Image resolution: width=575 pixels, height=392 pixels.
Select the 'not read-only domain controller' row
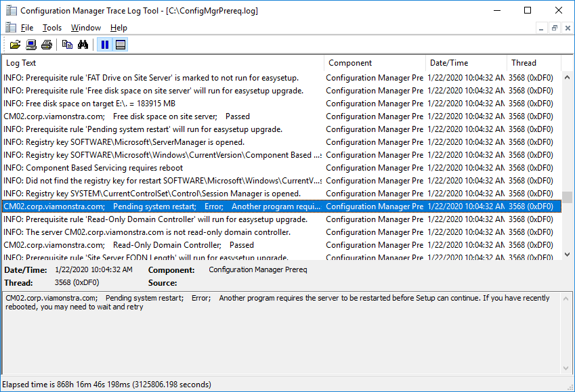282,232
